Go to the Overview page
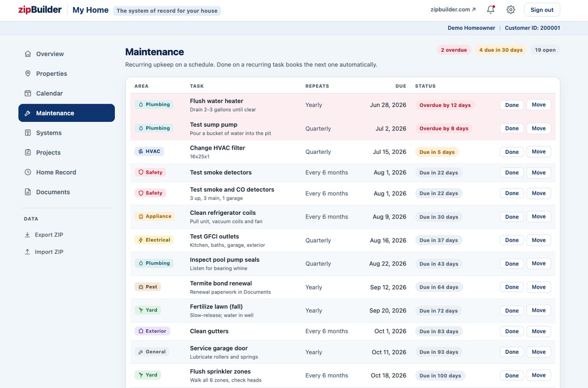The height and width of the screenshot is (388, 588). coord(66,53)
